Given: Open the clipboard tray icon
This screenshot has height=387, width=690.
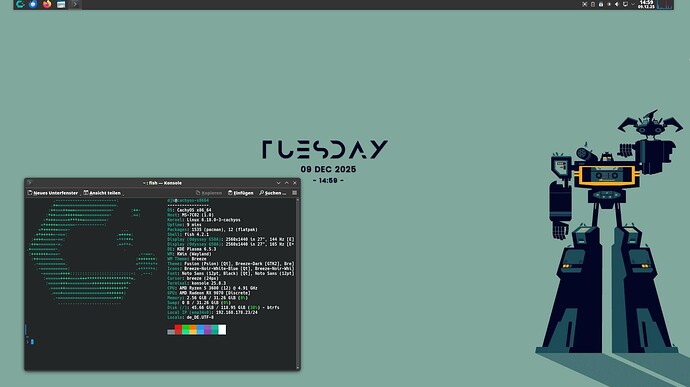Looking at the screenshot, I should pyautogui.click(x=593, y=4).
